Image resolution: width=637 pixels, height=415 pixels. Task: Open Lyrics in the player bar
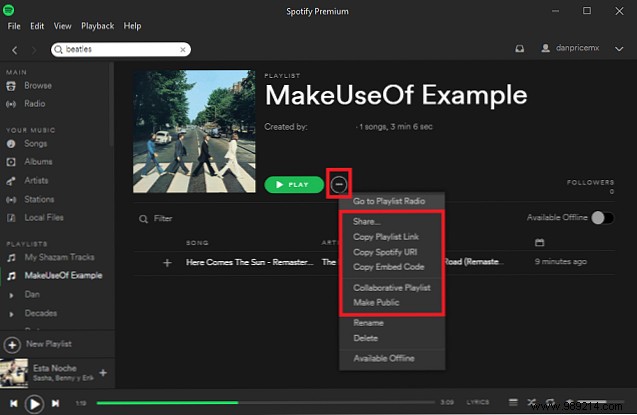478,402
